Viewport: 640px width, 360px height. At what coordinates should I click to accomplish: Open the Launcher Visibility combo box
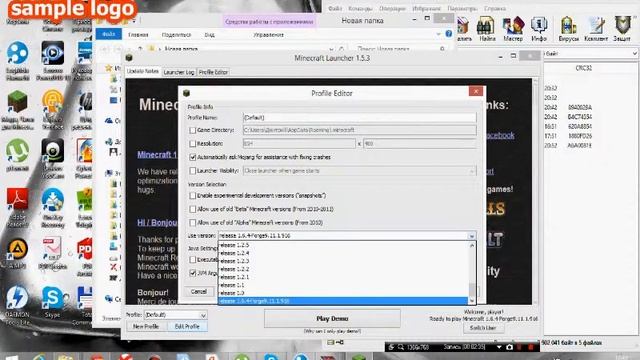tap(360, 171)
